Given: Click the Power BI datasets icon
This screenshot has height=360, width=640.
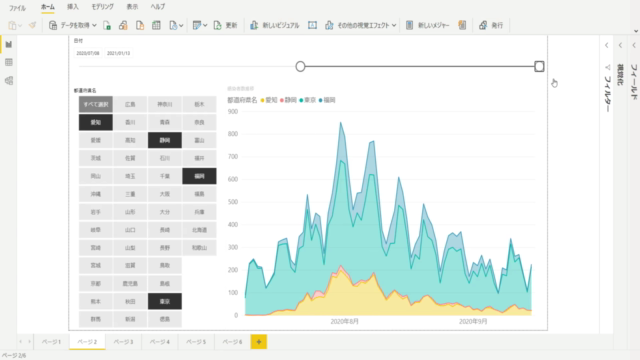Looking at the screenshot, I should point(123,25).
